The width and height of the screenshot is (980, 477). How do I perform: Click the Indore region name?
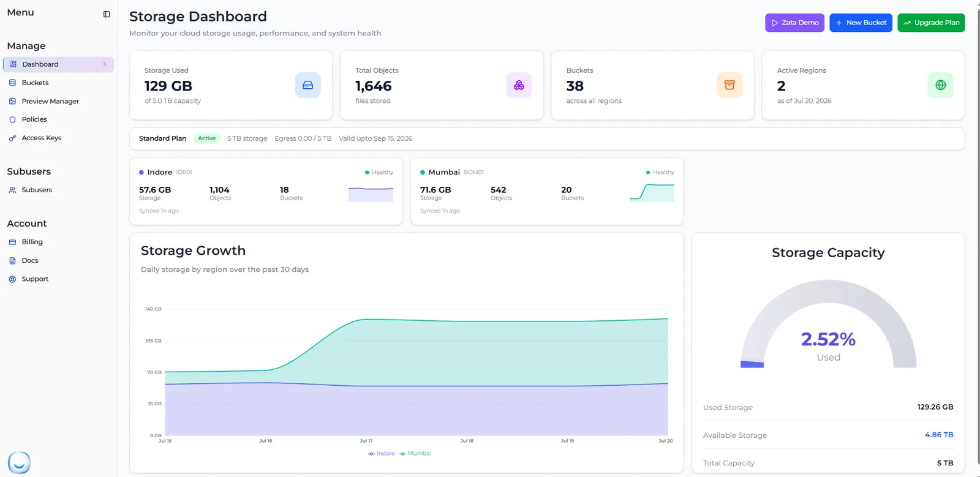(160, 172)
